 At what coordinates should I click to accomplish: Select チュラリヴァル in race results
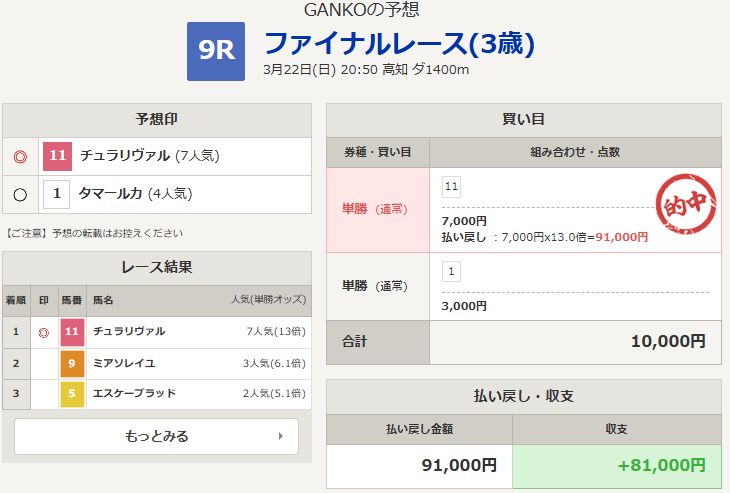coord(129,331)
